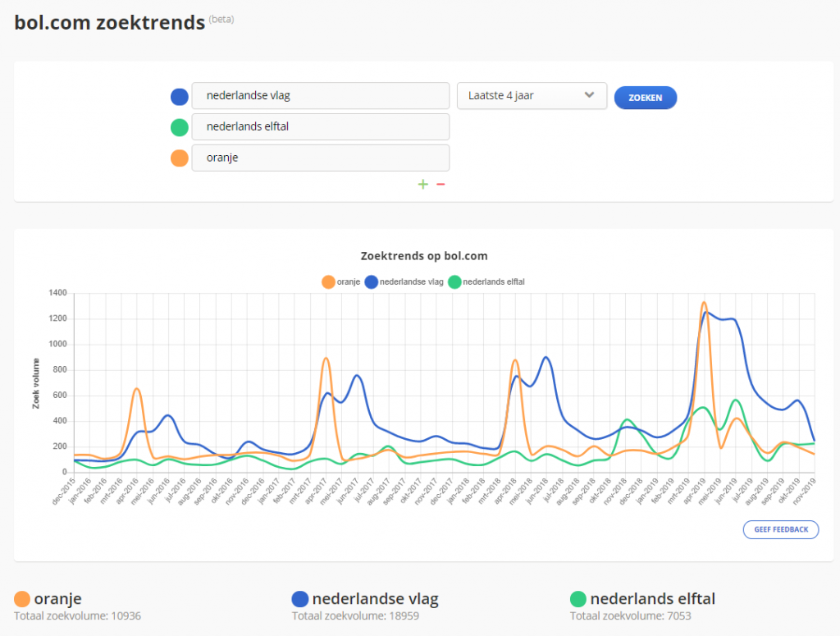The image size is (840, 636).
Task: Click the GEEF FEEDBACK button
Action: pyautogui.click(x=781, y=529)
